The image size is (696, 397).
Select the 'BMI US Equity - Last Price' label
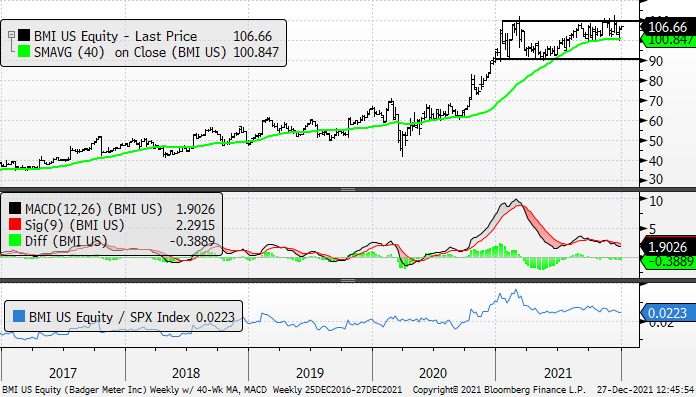[115, 36]
